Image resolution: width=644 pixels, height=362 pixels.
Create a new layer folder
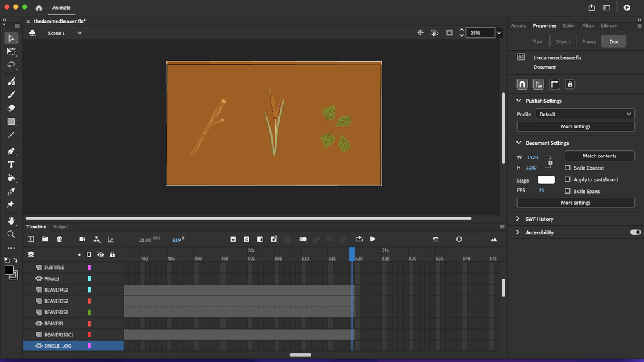[x=45, y=239]
